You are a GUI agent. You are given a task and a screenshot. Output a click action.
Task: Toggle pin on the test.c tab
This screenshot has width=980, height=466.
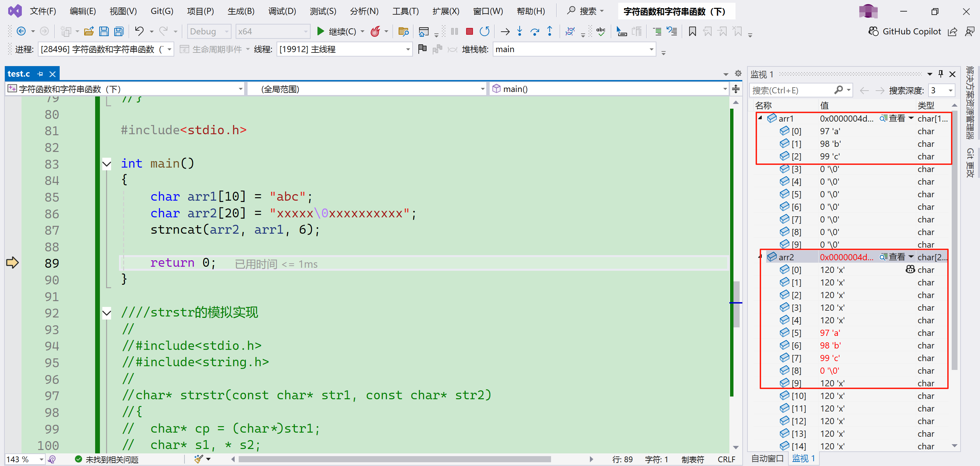coord(40,74)
